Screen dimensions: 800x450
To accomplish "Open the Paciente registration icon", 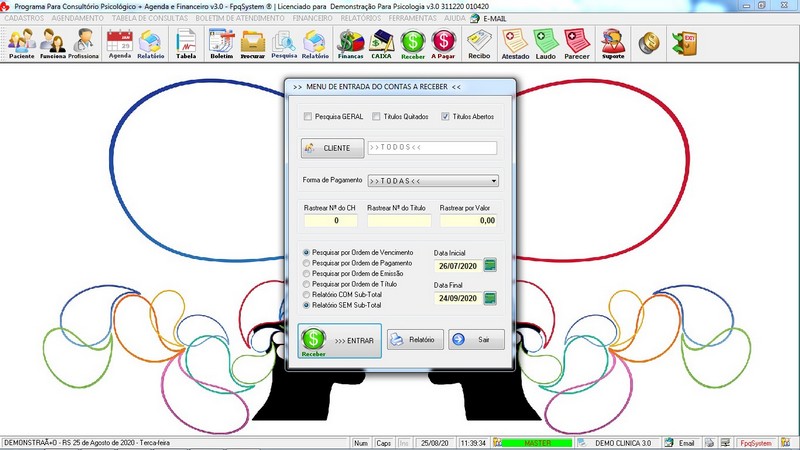I will (21, 44).
